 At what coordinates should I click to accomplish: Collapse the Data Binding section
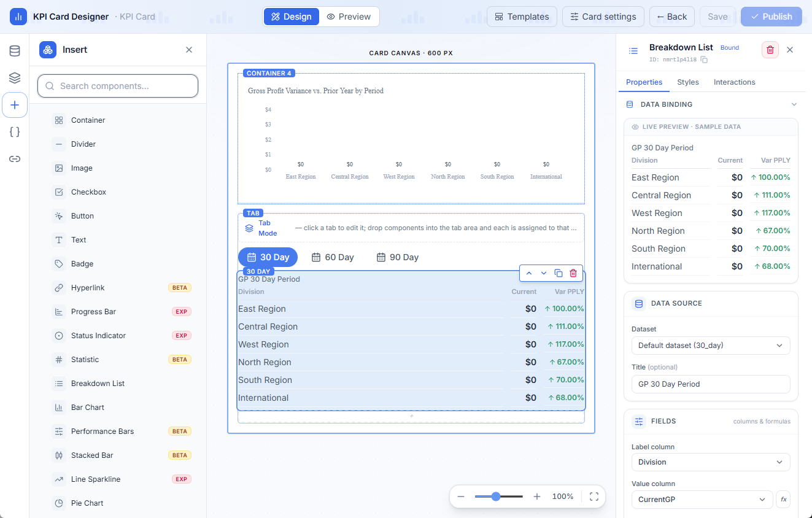(794, 104)
